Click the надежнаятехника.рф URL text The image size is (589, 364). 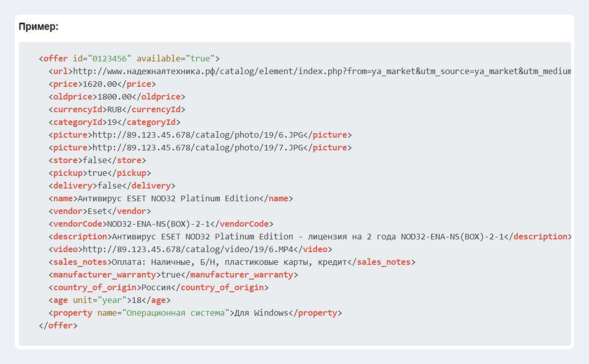tap(322, 71)
